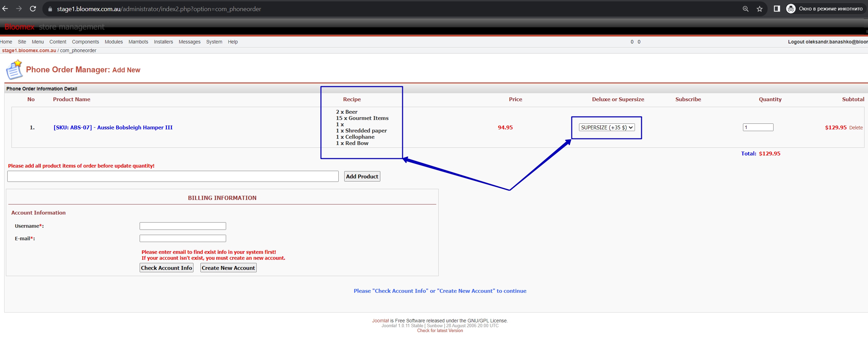The width and height of the screenshot is (868, 338).
Task: Click the 94.95 price value
Action: pyautogui.click(x=505, y=127)
